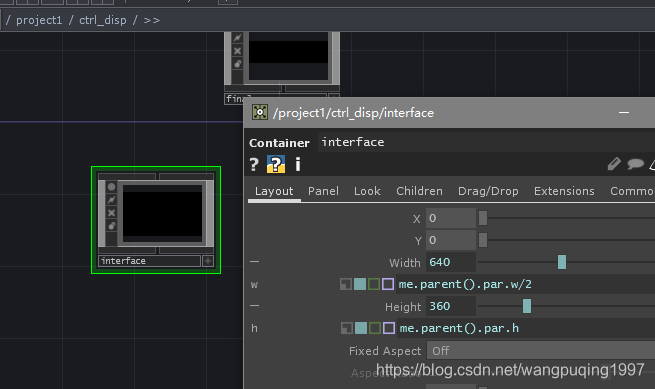The width and height of the screenshot is (655, 389).
Task: Click the Container type label
Action: tap(279, 143)
